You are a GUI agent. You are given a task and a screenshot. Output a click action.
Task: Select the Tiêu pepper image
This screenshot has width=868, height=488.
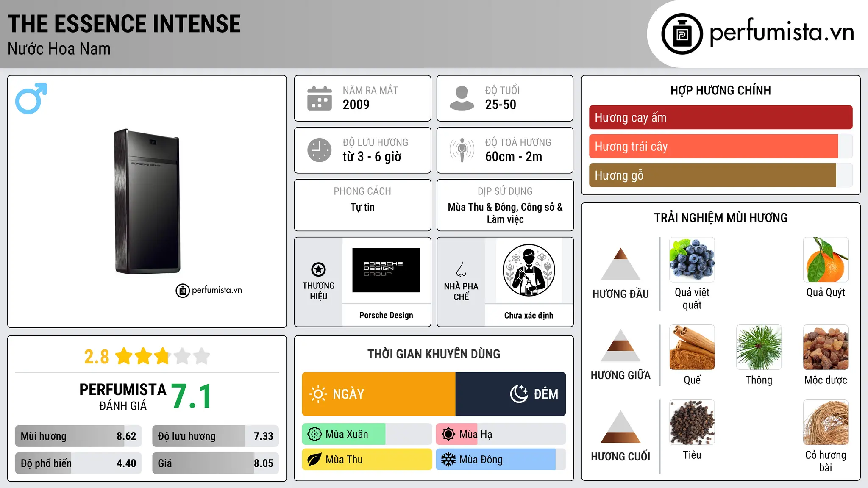692,422
